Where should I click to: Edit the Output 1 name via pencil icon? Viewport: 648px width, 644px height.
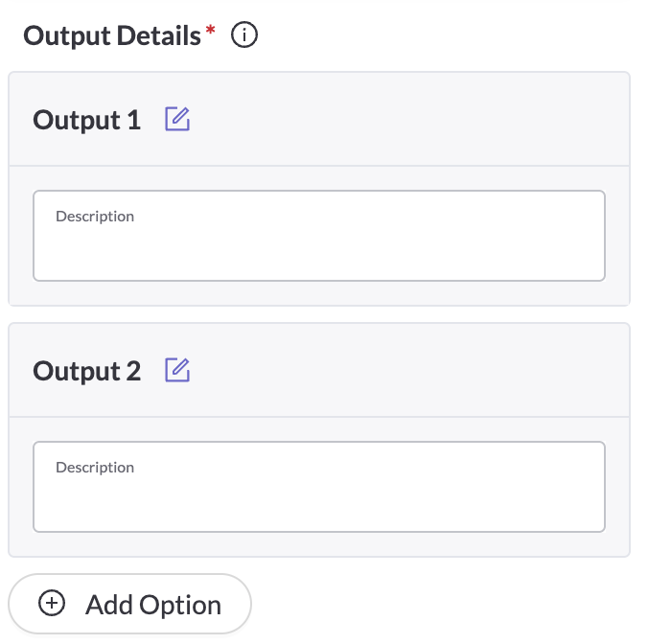(x=177, y=120)
